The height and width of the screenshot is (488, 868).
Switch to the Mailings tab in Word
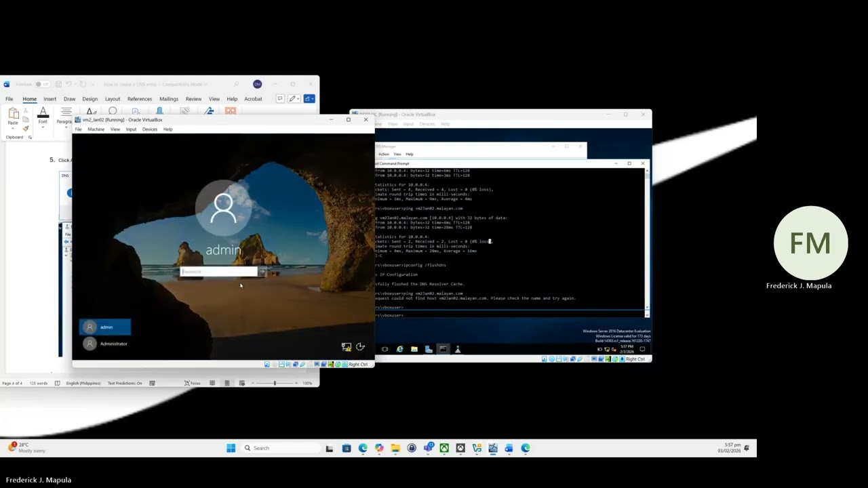169,99
